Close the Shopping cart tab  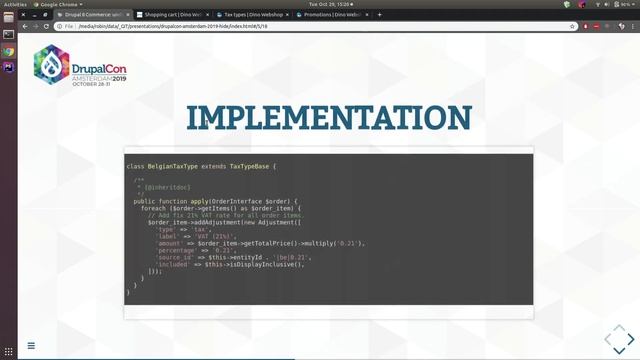[207, 15]
